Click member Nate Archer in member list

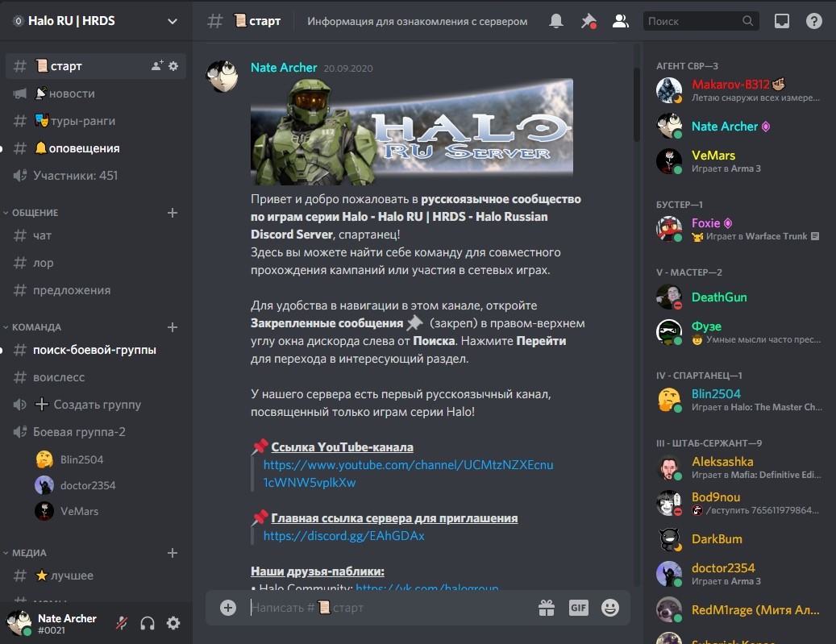[740, 127]
